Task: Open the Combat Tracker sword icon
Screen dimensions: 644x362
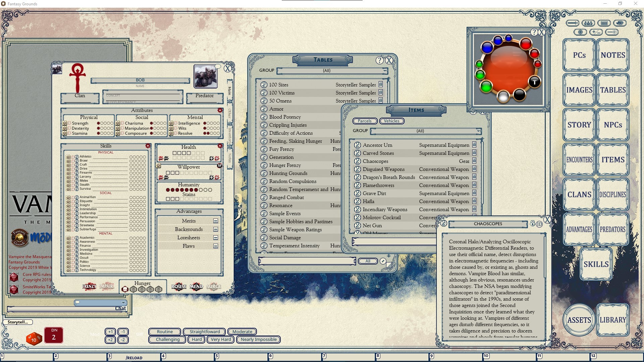Action: tap(572, 23)
